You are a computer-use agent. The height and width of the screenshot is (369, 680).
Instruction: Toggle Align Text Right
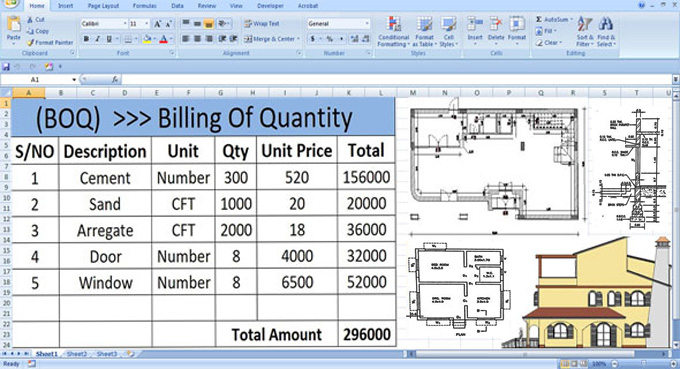pos(209,39)
